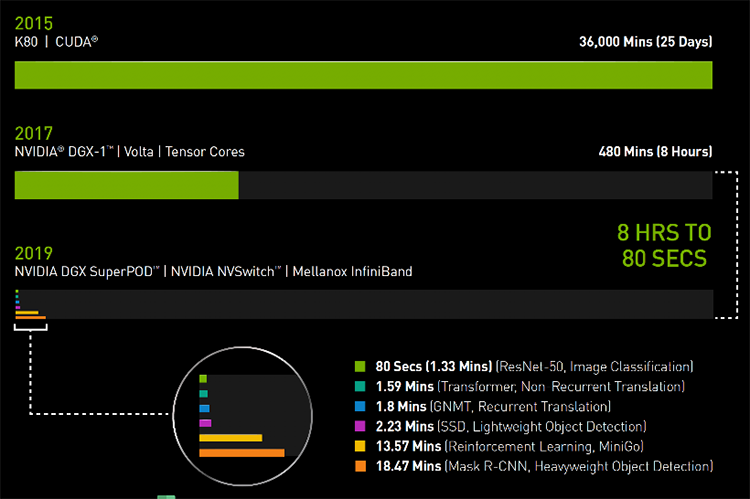Click the 480 Mins (8 Hours) label

point(655,152)
